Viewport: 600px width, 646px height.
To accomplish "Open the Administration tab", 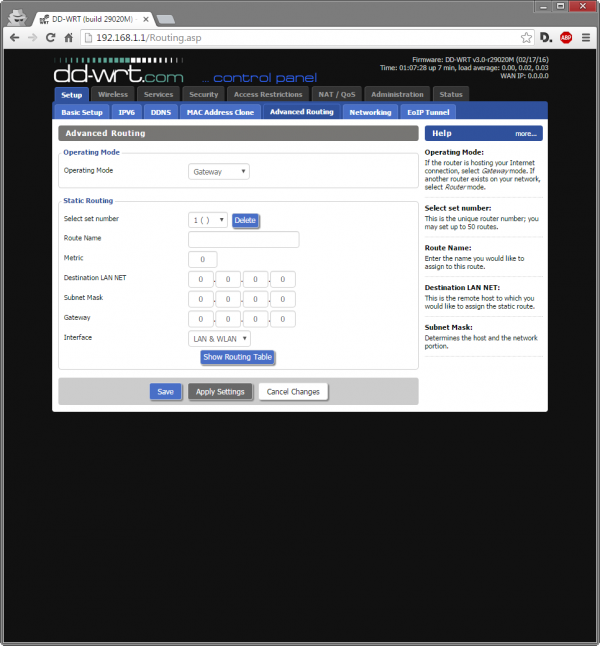I will [397, 94].
